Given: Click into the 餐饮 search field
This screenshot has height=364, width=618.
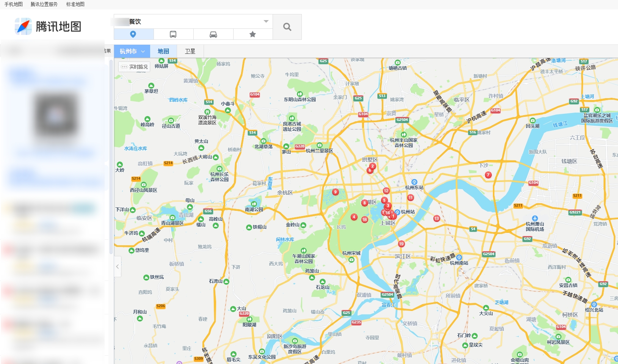Looking at the screenshot, I should [x=190, y=21].
